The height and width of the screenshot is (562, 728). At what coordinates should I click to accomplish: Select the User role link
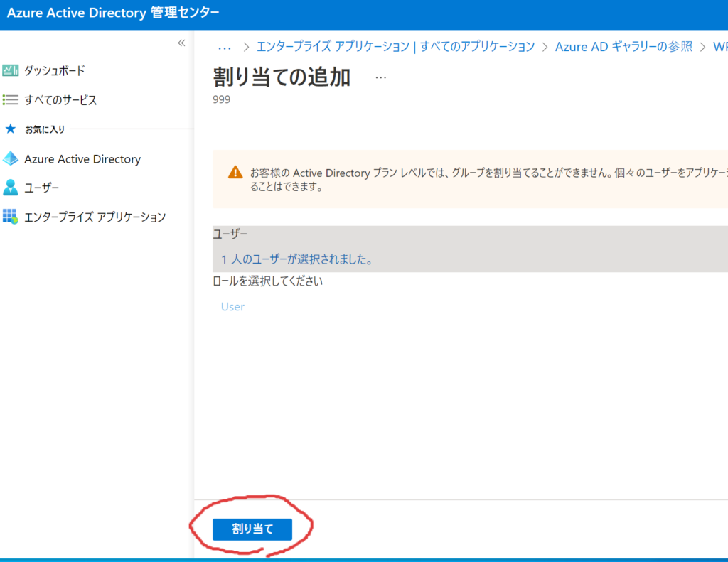232,307
